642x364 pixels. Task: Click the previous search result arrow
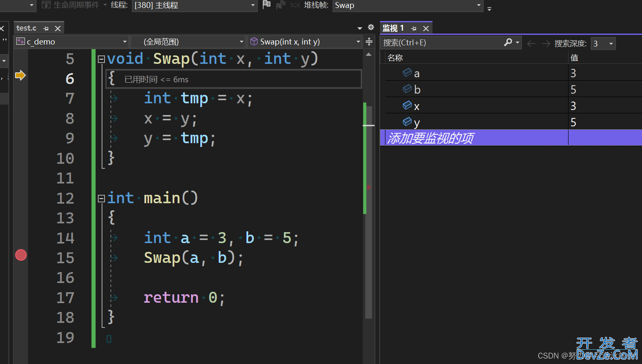[x=531, y=43]
